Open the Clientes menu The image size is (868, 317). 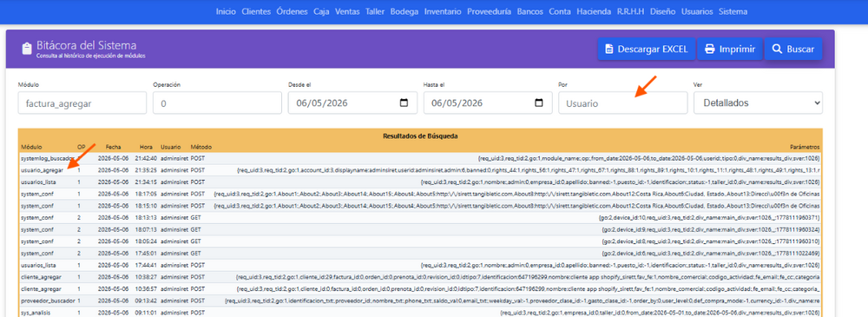click(x=256, y=11)
